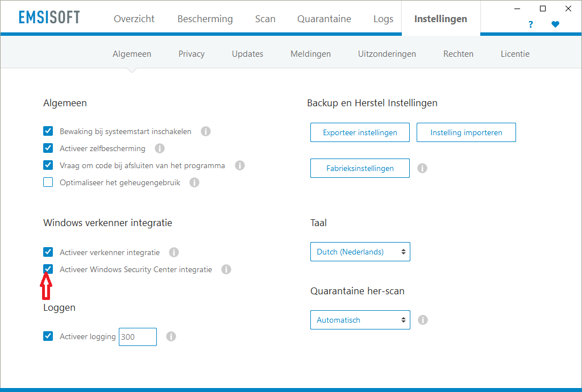Open the Privacy settings section
The height and width of the screenshot is (392, 582).
pyautogui.click(x=191, y=53)
